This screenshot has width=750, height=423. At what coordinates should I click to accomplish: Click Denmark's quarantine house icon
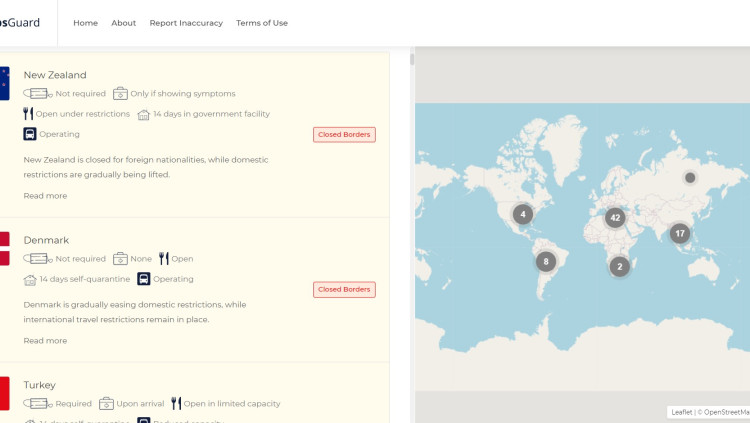(x=30, y=279)
